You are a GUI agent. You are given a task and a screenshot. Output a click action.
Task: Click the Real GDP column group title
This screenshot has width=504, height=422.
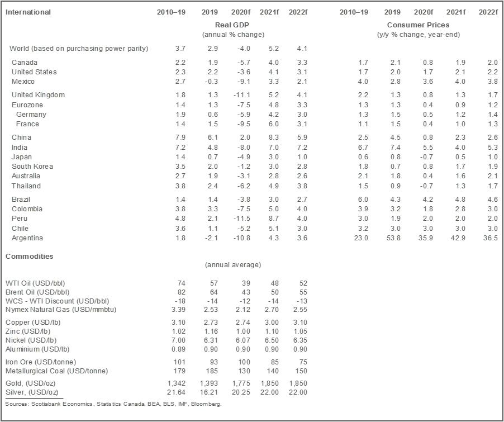click(232, 25)
